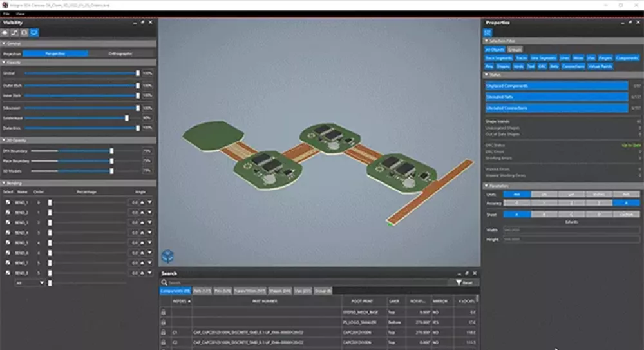Switch the projection to Orthographic
The width and height of the screenshot is (644, 350).
[x=120, y=53]
